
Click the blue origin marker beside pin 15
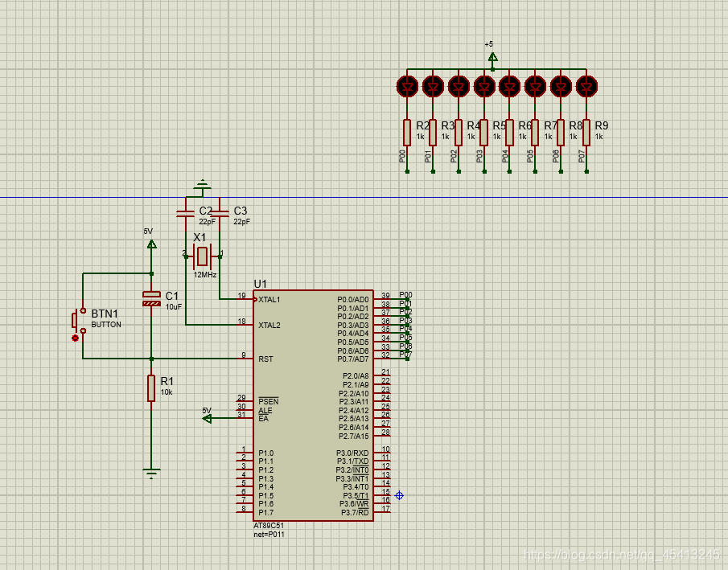[x=399, y=496]
